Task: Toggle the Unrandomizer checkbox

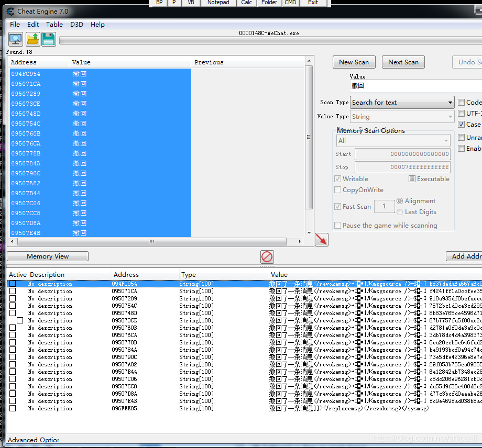Action: point(461,138)
